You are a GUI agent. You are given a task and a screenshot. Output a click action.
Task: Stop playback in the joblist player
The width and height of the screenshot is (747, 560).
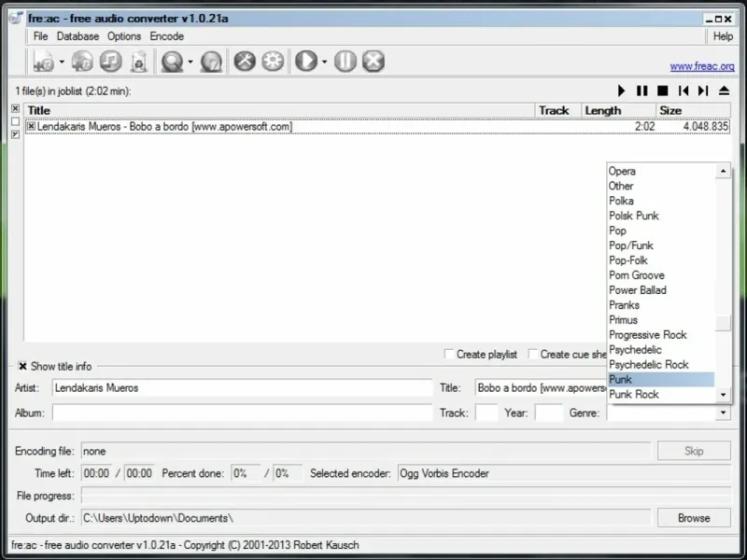663,91
